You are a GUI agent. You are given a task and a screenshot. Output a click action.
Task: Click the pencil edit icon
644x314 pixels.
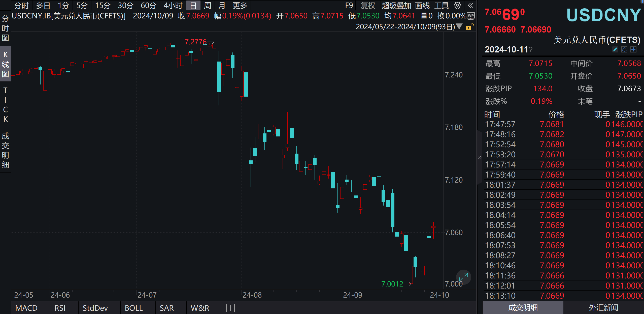click(x=615, y=49)
